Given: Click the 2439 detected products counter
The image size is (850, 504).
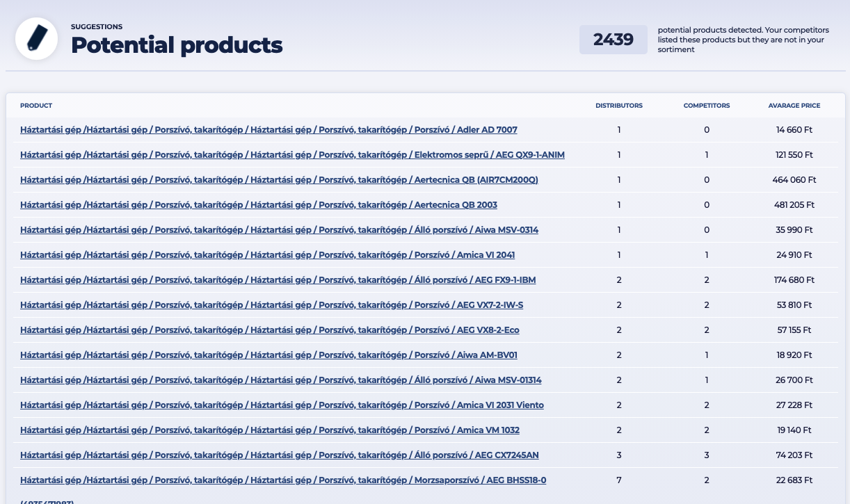Looking at the screenshot, I should click(614, 40).
